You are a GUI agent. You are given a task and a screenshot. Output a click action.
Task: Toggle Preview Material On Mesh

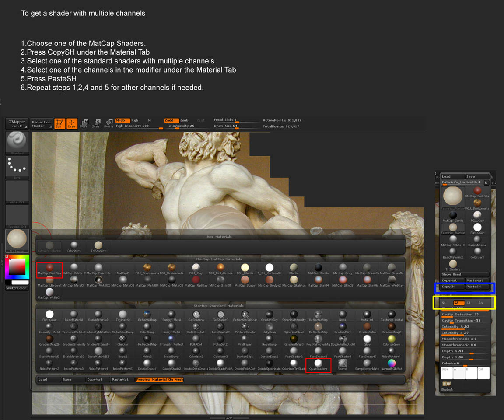pyautogui.click(x=159, y=379)
